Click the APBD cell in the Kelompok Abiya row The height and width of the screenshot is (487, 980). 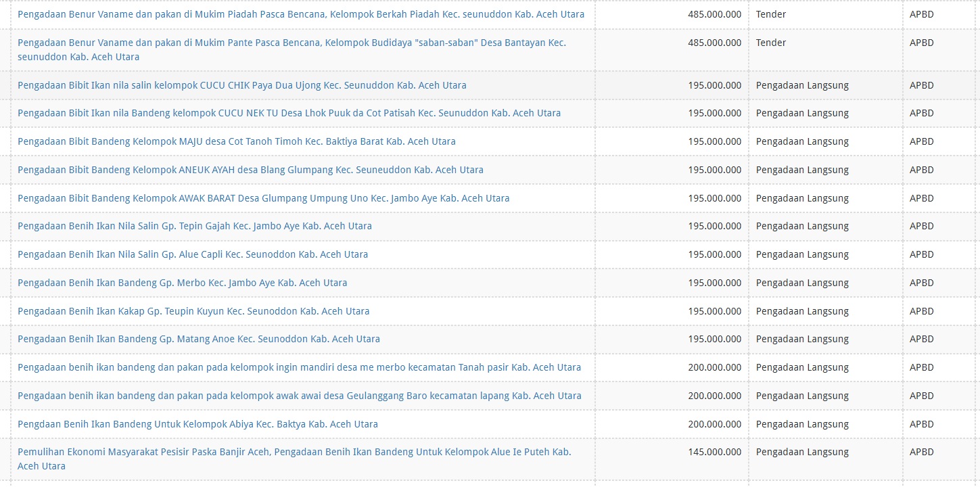(x=921, y=424)
